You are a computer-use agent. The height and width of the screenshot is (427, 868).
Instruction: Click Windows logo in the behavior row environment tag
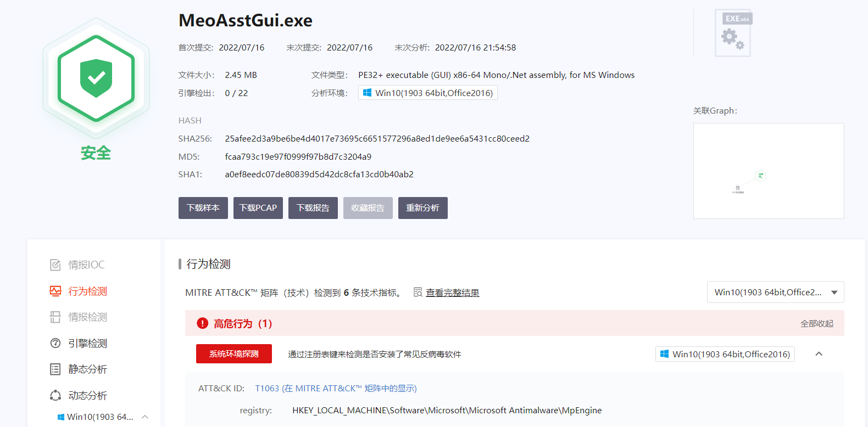pyautogui.click(x=664, y=354)
